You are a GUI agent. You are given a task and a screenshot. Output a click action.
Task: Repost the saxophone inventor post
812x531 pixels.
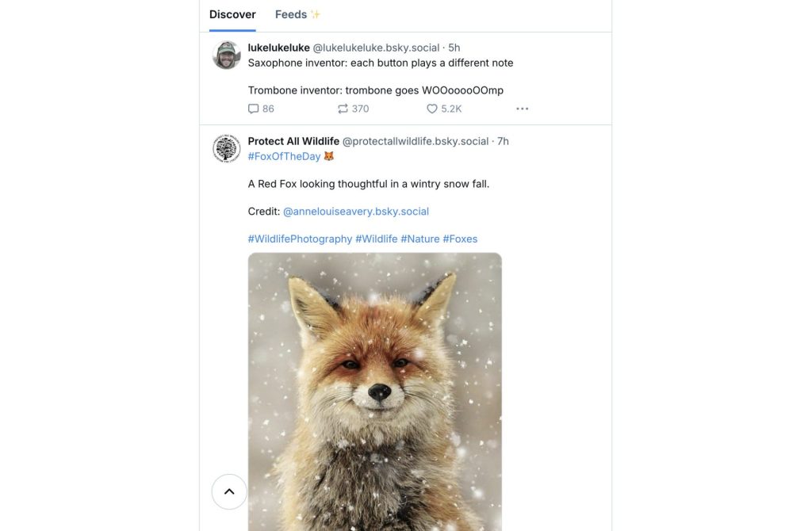coord(343,109)
